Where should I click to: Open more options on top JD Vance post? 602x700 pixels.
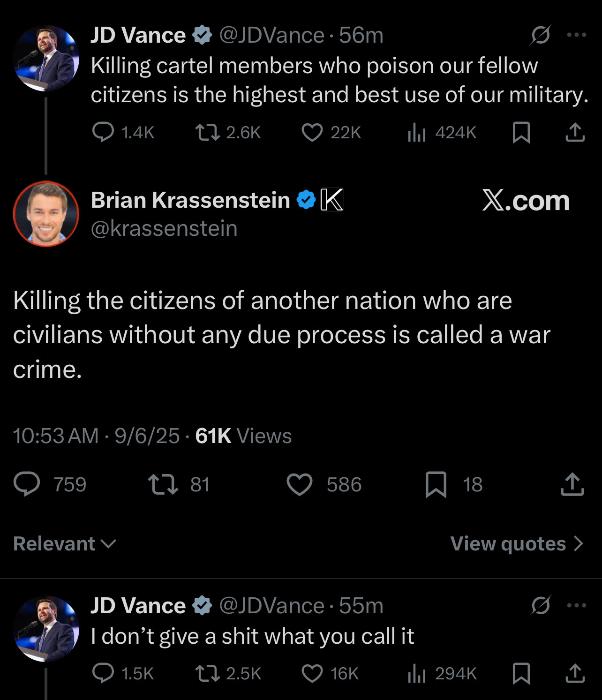pyautogui.click(x=577, y=35)
